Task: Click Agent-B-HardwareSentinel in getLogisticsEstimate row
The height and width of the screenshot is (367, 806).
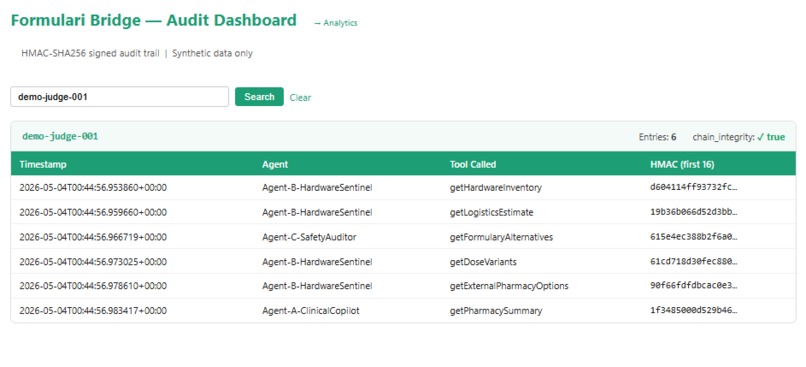Action: tap(317, 212)
